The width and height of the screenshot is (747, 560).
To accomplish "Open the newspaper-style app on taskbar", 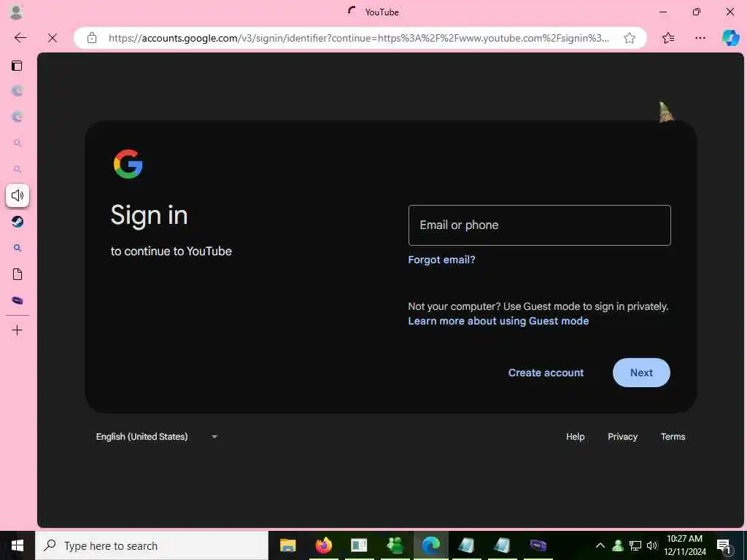I will 359,545.
